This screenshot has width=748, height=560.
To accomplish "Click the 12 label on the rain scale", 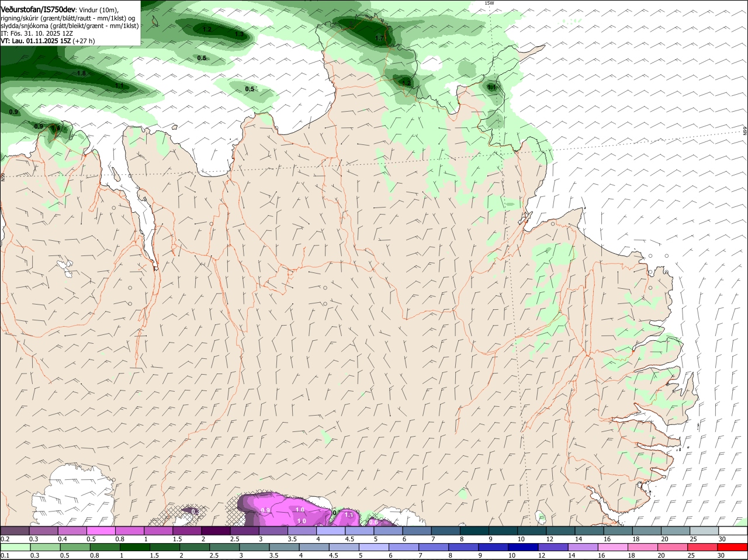I will coord(542,556).
